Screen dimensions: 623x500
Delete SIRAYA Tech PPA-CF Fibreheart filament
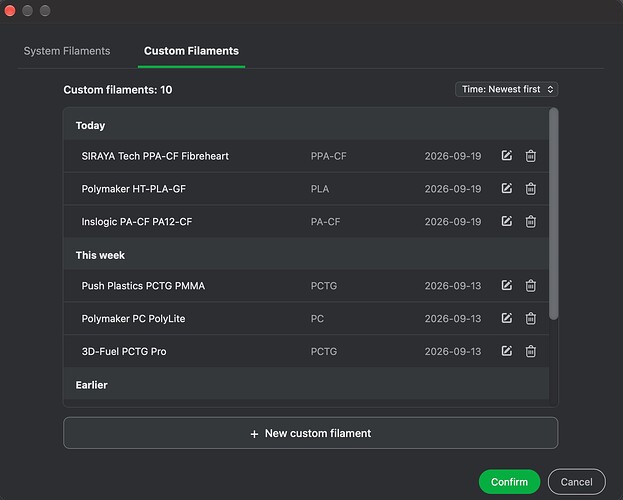click(530, 156)
